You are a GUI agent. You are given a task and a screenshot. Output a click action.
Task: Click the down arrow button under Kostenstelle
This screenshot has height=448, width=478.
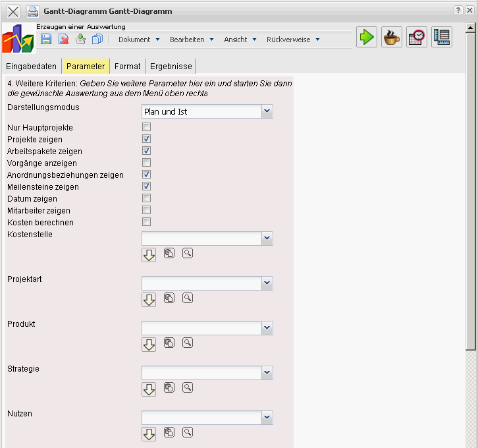149,255
